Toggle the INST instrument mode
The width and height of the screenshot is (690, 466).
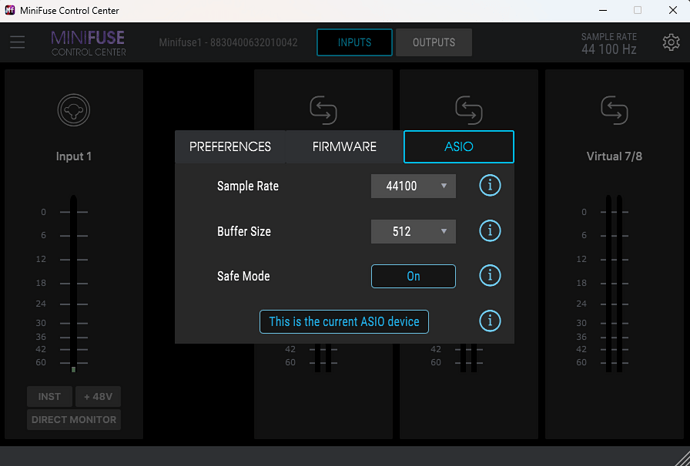pos(49,396)
